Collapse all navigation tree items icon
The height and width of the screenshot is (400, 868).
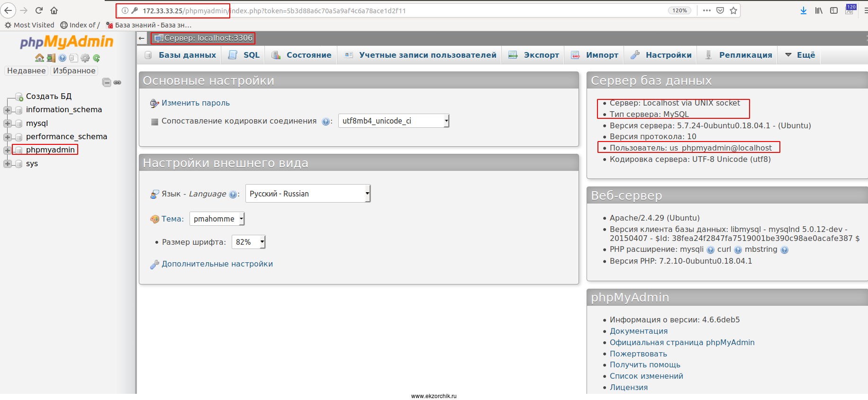coord(107,82)
